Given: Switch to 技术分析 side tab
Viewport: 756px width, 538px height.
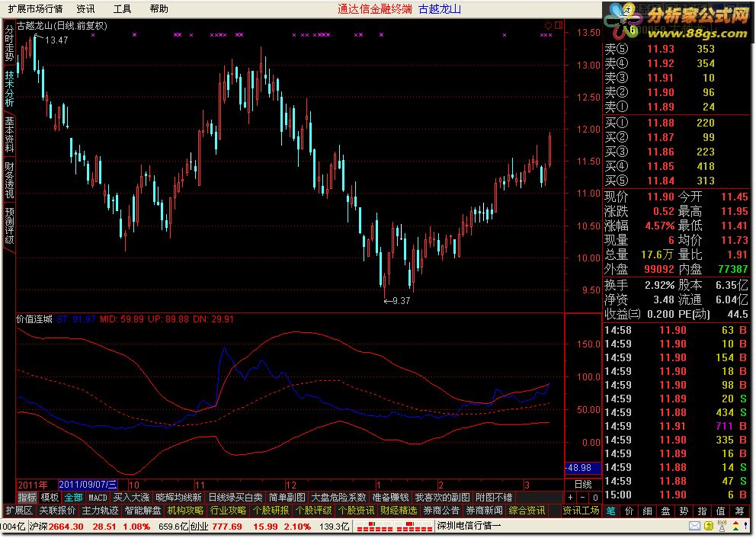Looking at the screenshot, I should [x=9, y=88].
